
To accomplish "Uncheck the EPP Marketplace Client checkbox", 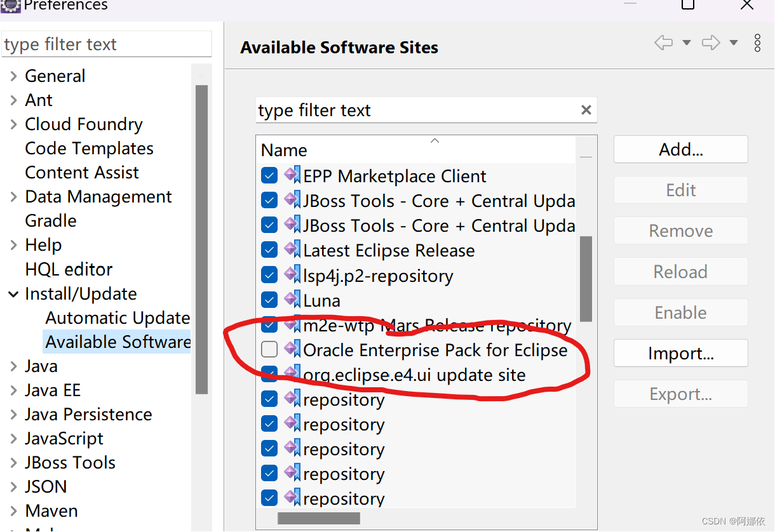I will pyautogui.click(x=269, y=176).
